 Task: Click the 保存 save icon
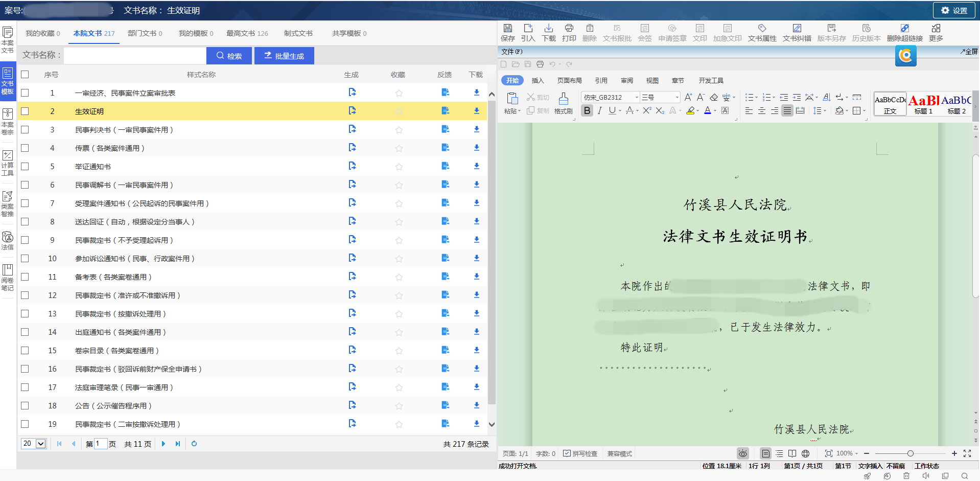(x=507, y=32)
